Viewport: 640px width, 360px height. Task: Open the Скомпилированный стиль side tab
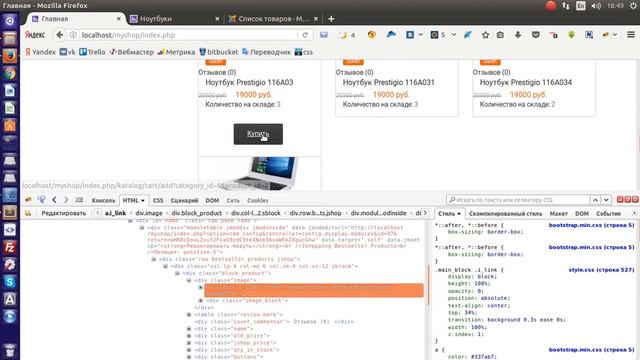[505, 214]
